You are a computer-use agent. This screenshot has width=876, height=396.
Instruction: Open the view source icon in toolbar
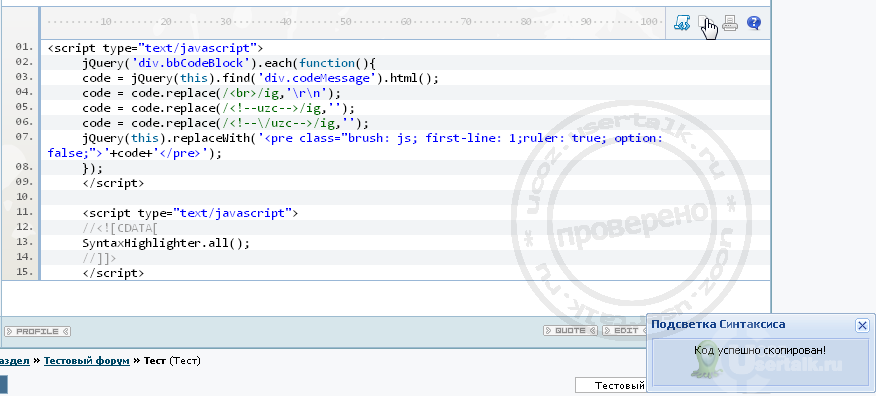pos(682,23)
